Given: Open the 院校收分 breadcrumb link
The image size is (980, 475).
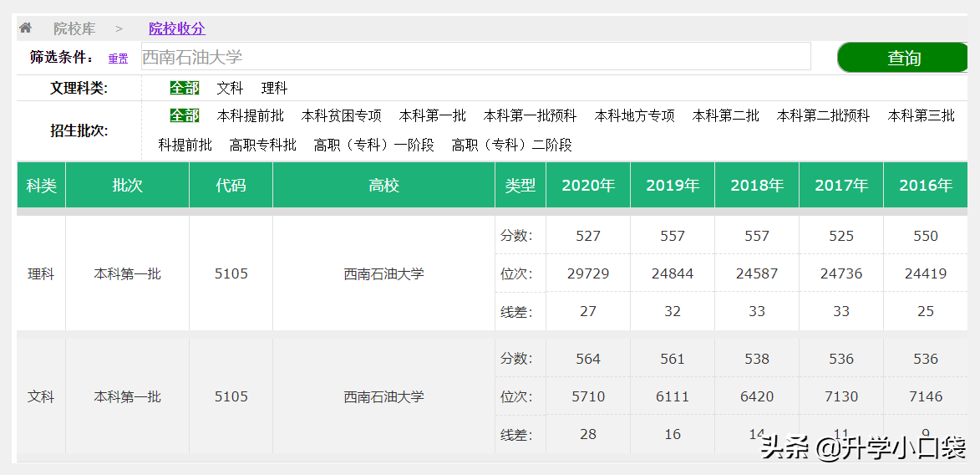Looking at the screenshot, I should click(177, 28).
